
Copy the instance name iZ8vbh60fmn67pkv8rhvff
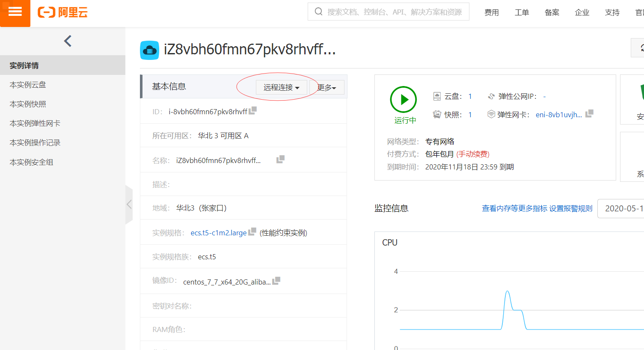point(280,159)
